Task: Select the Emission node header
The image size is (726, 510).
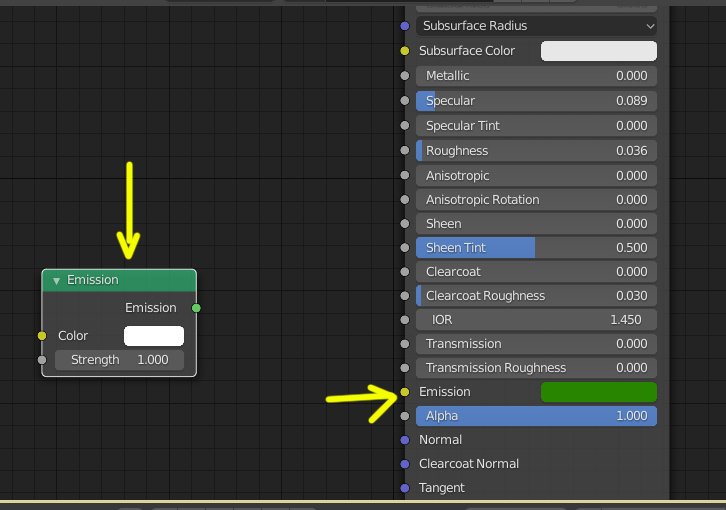Action: click(119, 280)
